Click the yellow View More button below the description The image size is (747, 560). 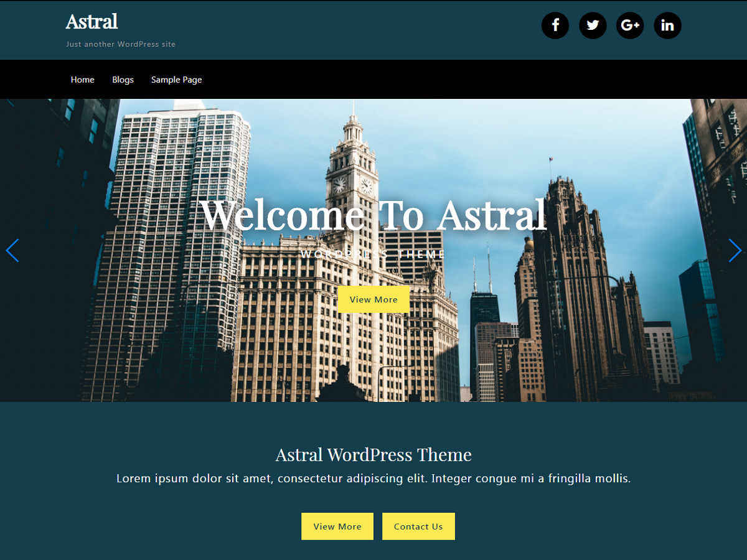[337, 526]
